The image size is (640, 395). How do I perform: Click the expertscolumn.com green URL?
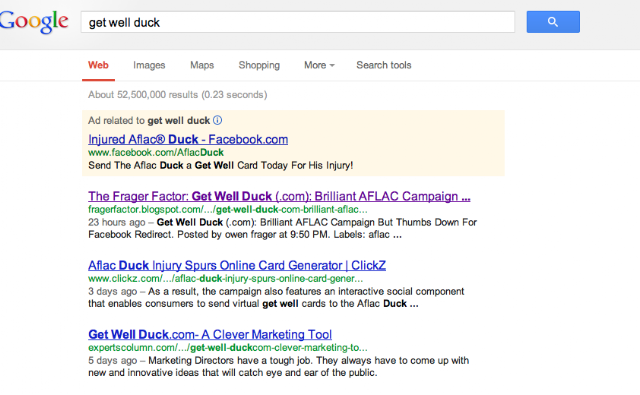pos(228,348)
